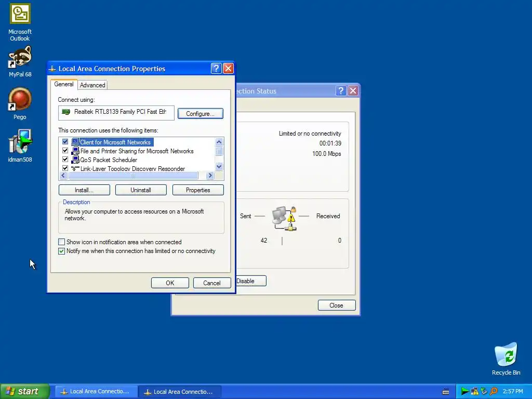Click the Link-Layer Topology Discovery Responder icon
Screen dimensions: 532x399
coord(75,168)
